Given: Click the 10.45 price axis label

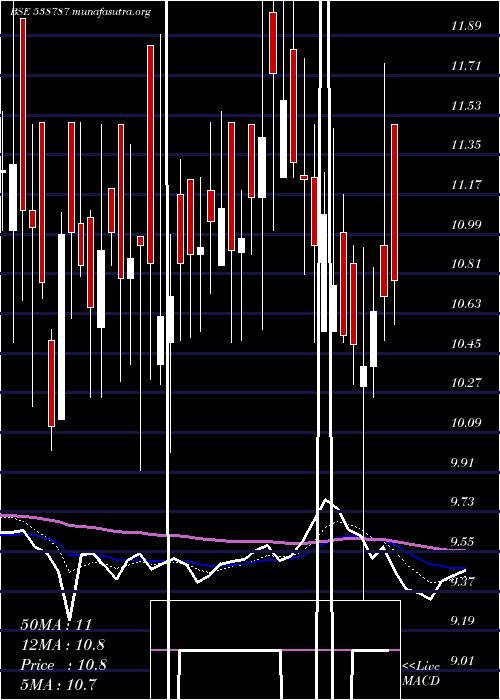Looking at the screenshot, I should tap(466, 343).
